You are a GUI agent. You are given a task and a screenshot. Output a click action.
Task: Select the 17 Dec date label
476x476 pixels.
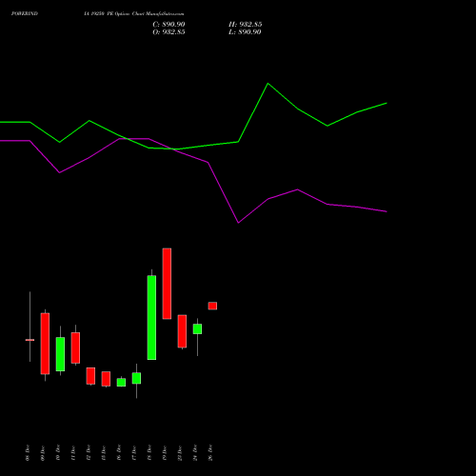[134, 453]
